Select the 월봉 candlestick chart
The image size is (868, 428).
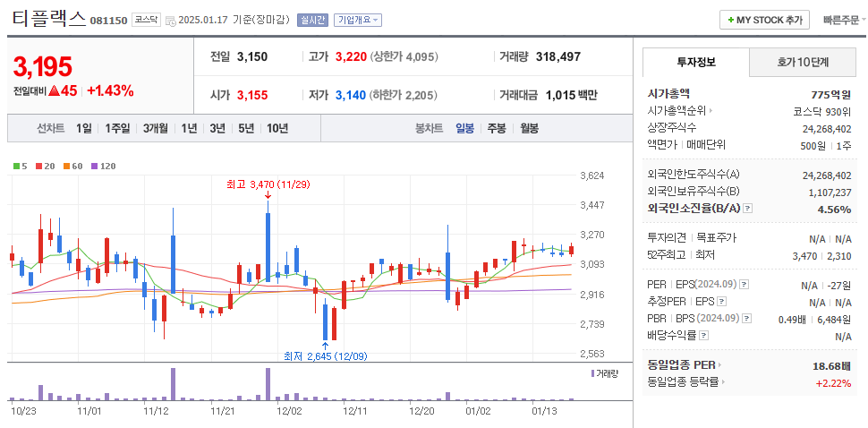(529, 128)
